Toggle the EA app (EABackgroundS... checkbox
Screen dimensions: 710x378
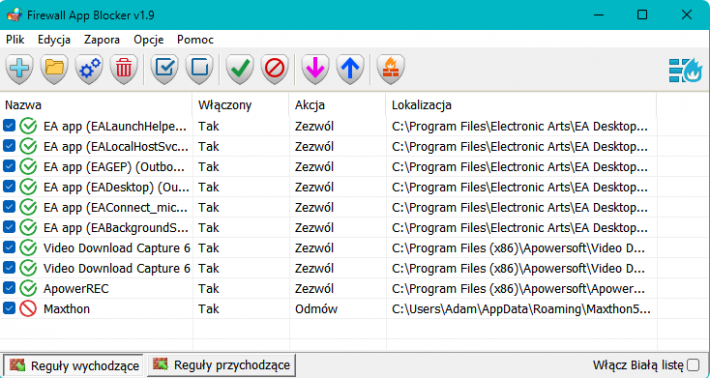point(9,227)
